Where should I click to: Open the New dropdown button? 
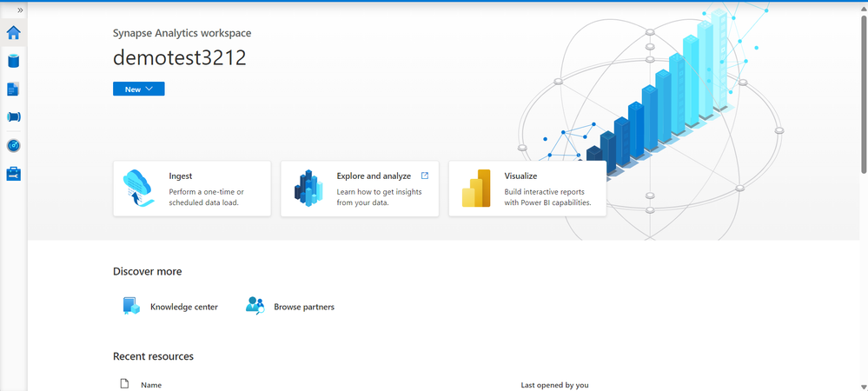click(x=138, y=89)
